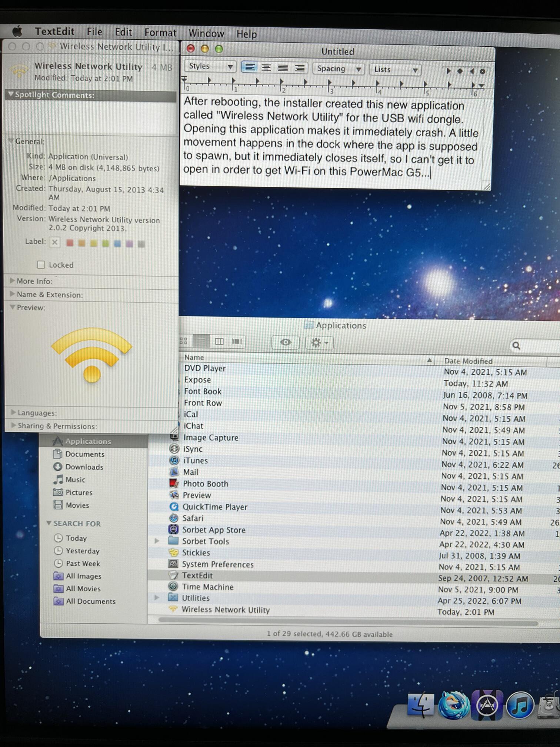This screenshot has height=747, width=560.
Task: Collapse the Spotlight Comments section
Action: pyautogui.click(x=11, y=94)
